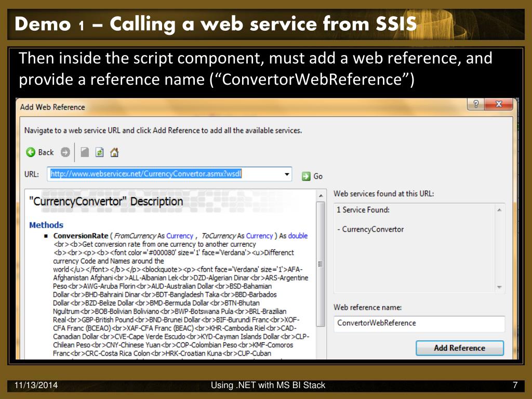Click the "CurrencyConvertor" Description heading
The width and height of the screenshot is (532, 399).
click(106, 202)
